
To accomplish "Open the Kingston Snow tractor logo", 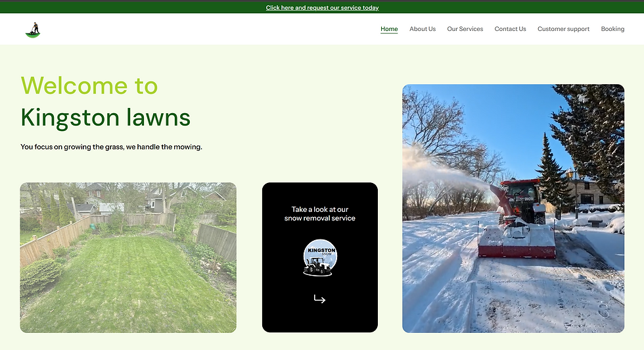I will pos(320,257).
